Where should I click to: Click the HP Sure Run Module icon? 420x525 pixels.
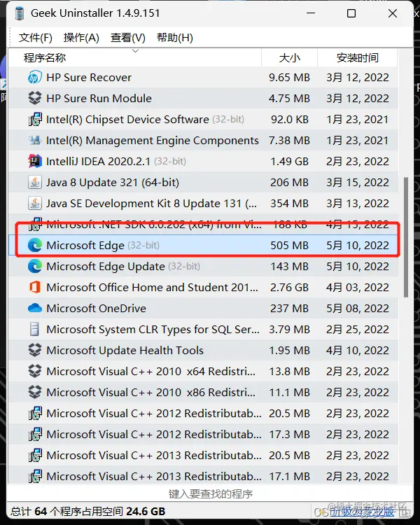point(35,99)
